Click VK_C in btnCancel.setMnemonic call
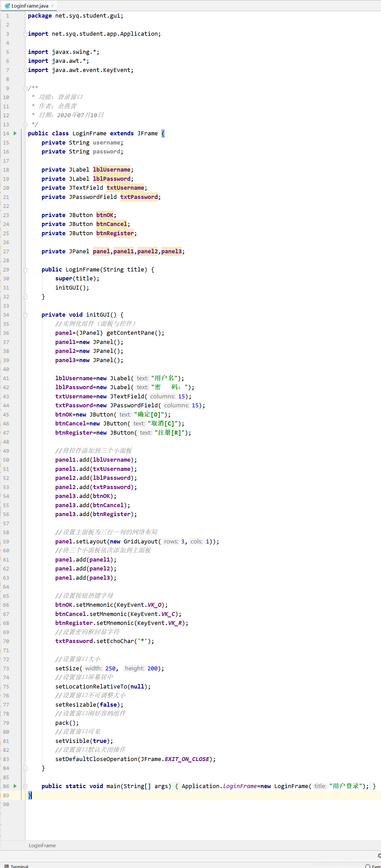This screenshot has height=868, width=381. 168,614
